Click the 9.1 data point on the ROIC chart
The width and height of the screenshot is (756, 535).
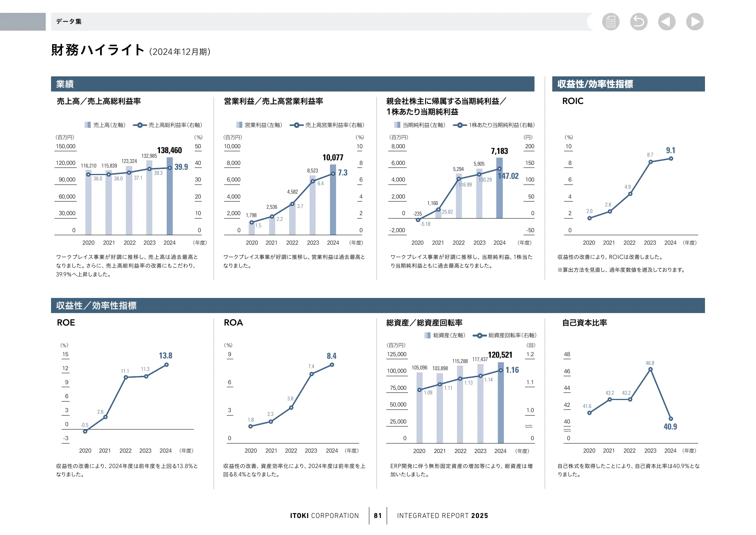[672, 159]
